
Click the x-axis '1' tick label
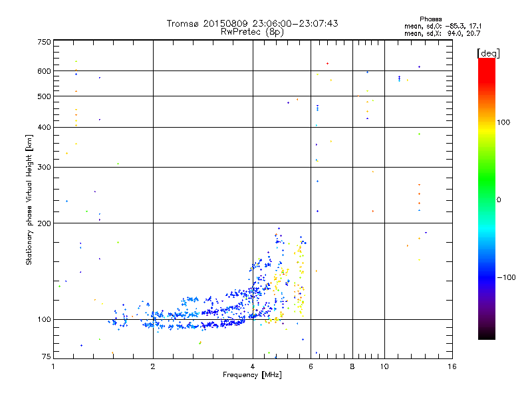coord(53,366)
